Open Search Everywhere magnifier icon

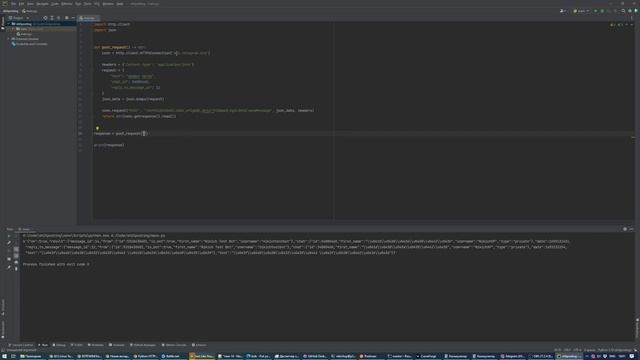(x=623, y=11)
